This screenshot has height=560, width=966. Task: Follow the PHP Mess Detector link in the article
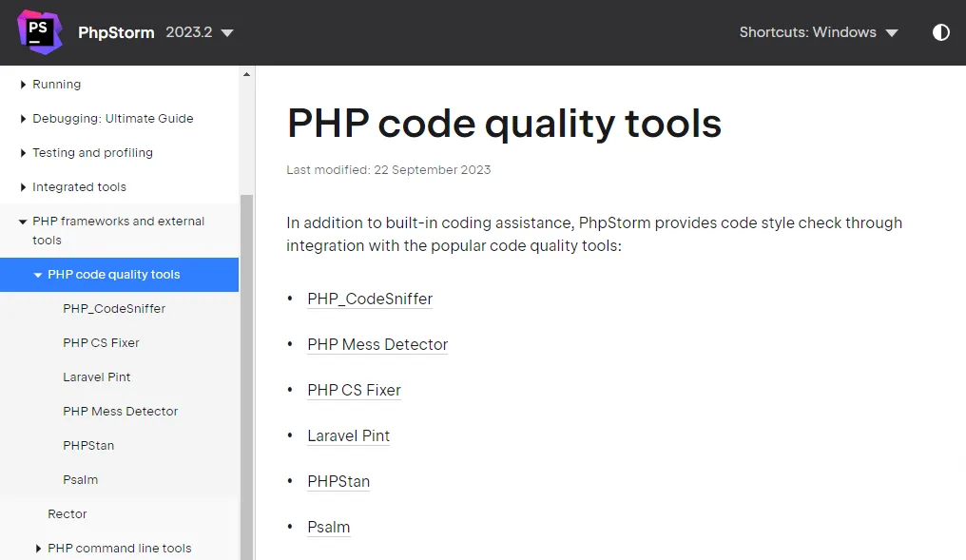point(377,344)
